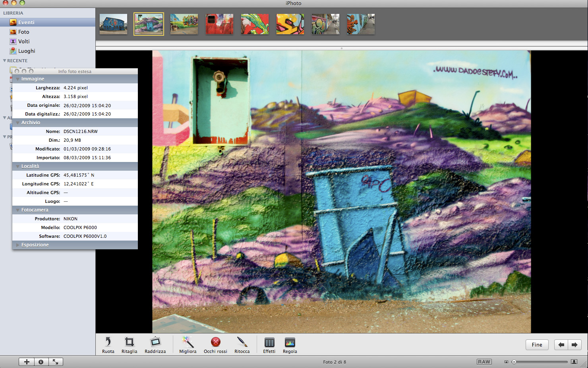
Task: Select the third thumbnail with green wall
Action: [184, 24]
